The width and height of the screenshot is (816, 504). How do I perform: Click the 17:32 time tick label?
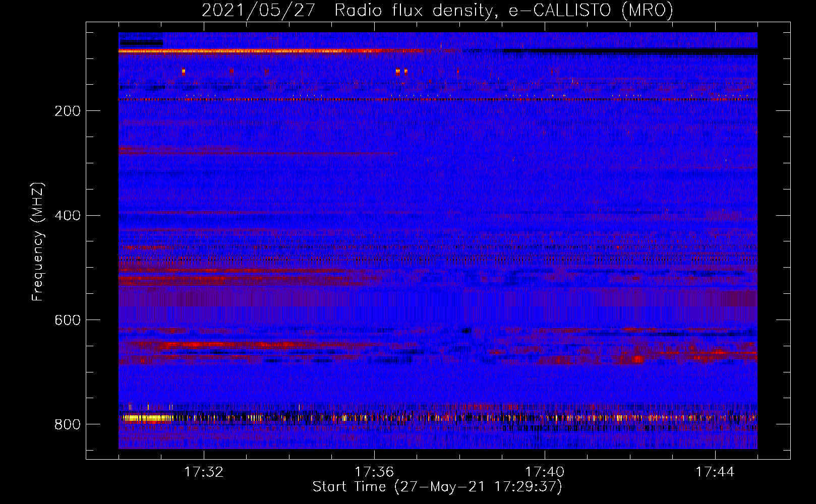tap(204, 472)
